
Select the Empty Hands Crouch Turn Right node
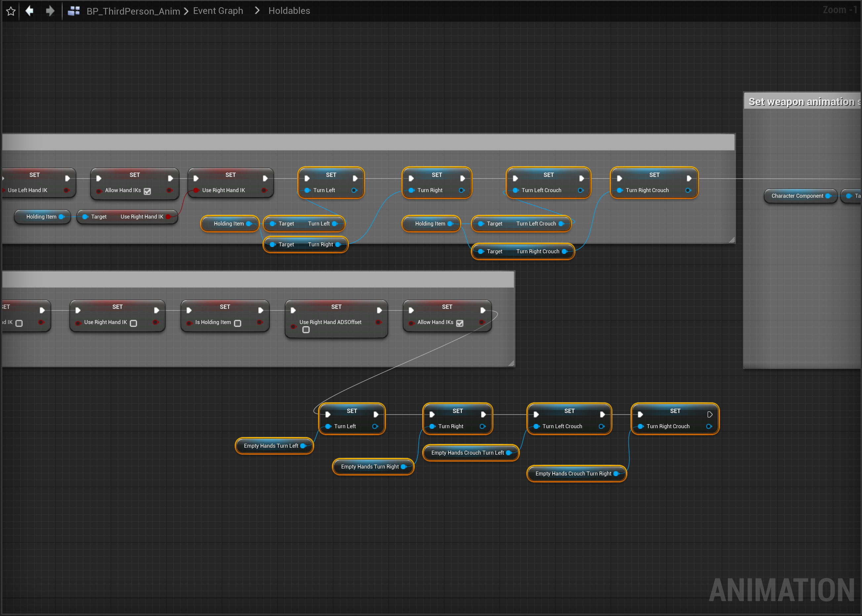[x=573, y=473]
